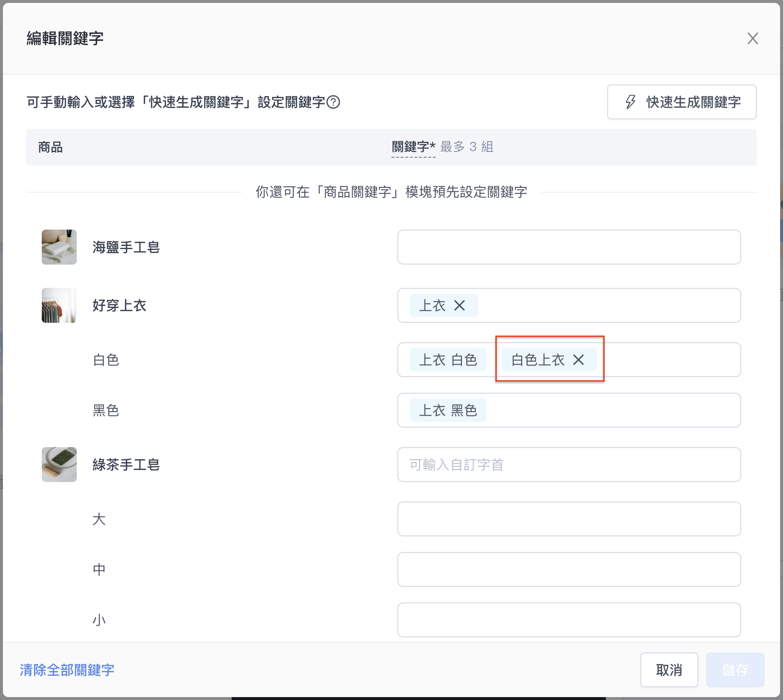The image size is (783, 700).
Task: Click keyword field for 大 size
Action: (x=569, y=519)
